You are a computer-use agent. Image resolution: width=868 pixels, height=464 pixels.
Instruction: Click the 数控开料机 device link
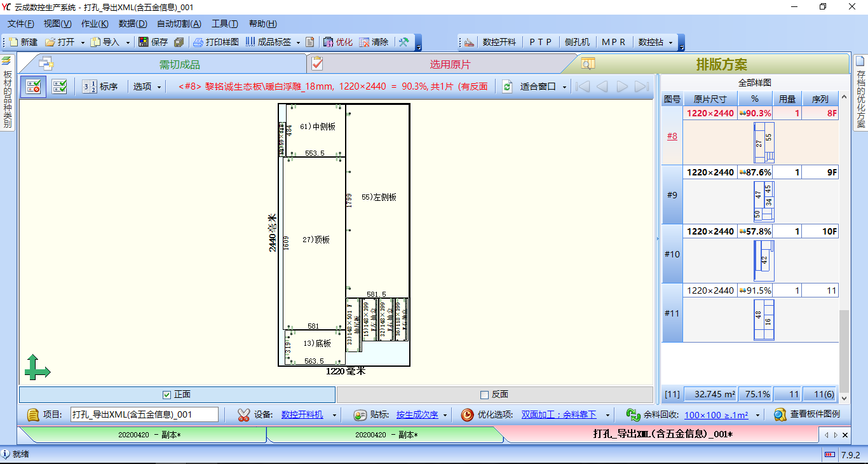(x=302, y=415)
